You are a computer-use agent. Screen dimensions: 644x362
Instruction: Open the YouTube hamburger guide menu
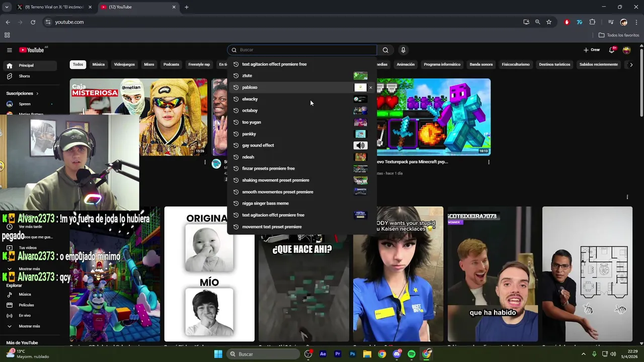tap(9, 50)
